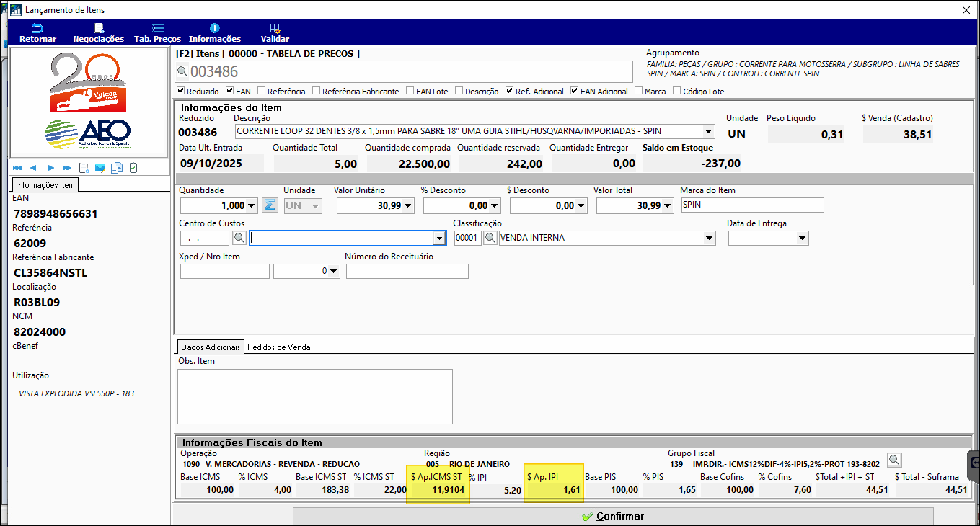Open the Informações toolbar item
This screenshot has height=526, width=980.
coord(215,32)
